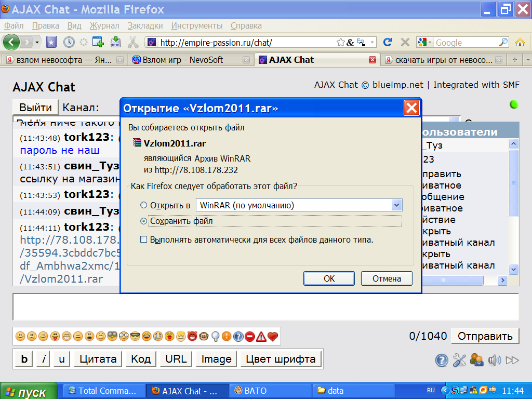Insert the monkey emoticon

point(204,336)
